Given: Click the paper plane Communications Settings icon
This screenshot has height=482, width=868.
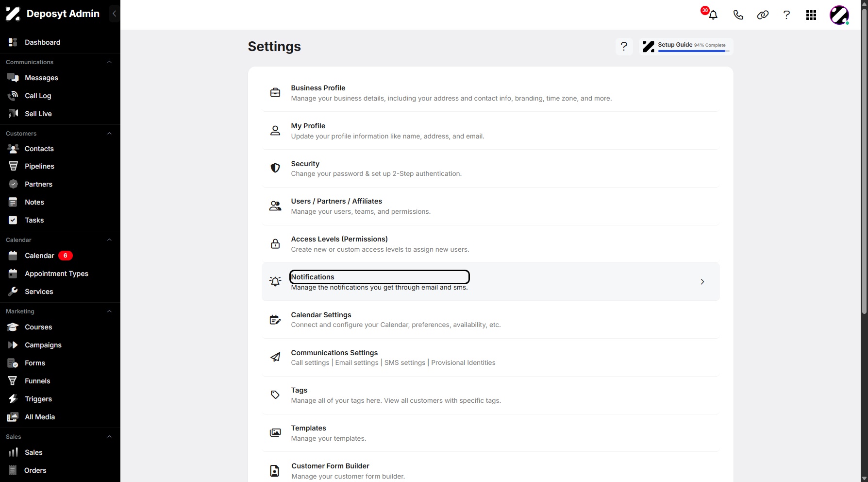Looking at the screenshot, I should 275,357.
